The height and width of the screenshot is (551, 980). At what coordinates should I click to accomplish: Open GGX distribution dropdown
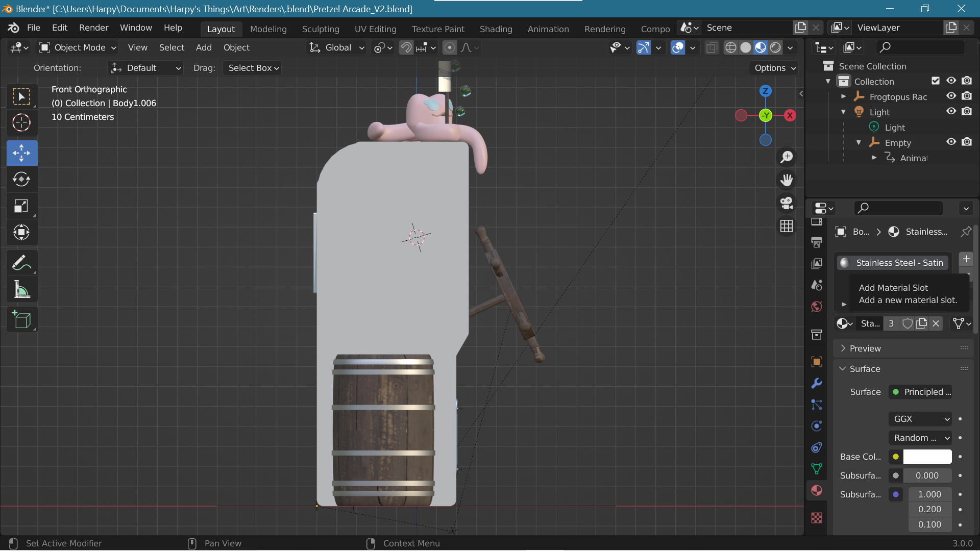(920, 419)
